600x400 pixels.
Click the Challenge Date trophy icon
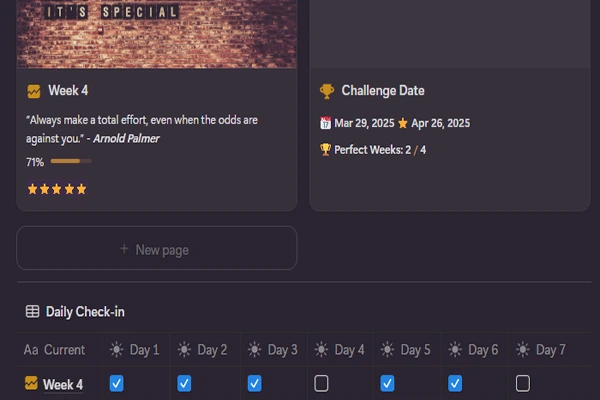[x=327, y=91]
